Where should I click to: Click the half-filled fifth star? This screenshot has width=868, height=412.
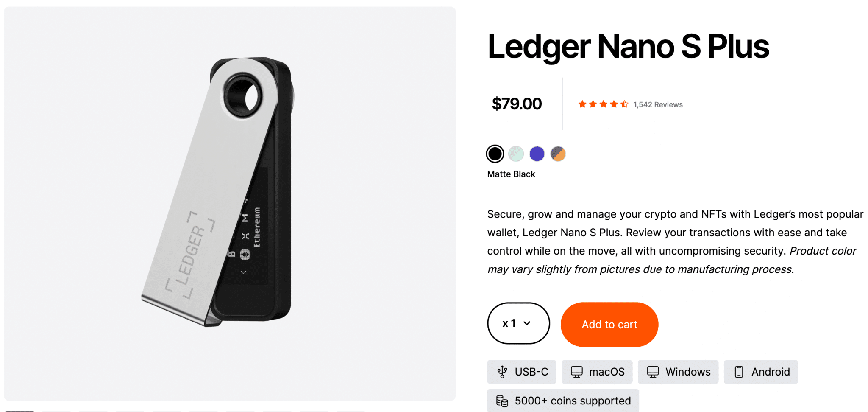tap(624, 104)
